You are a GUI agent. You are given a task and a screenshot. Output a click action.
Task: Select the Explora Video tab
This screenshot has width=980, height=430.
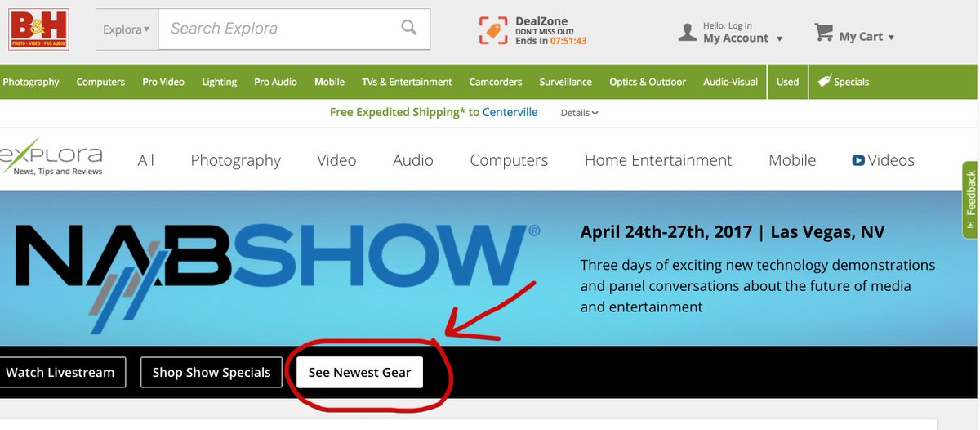[x=336, y=160]
